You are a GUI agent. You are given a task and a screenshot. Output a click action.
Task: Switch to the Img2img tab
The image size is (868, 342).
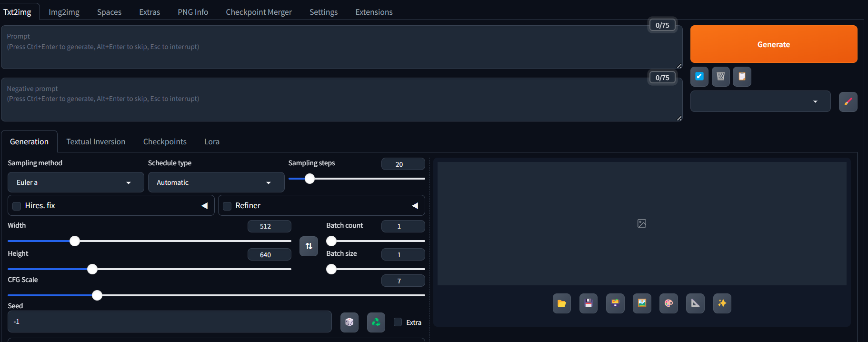click(64, 12)
